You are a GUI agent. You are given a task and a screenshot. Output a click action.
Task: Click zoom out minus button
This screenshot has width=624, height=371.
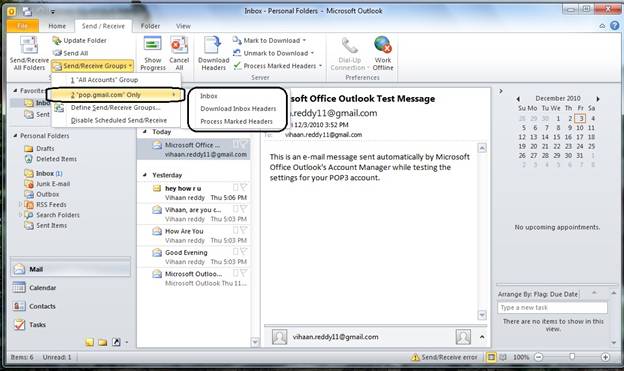538,357
